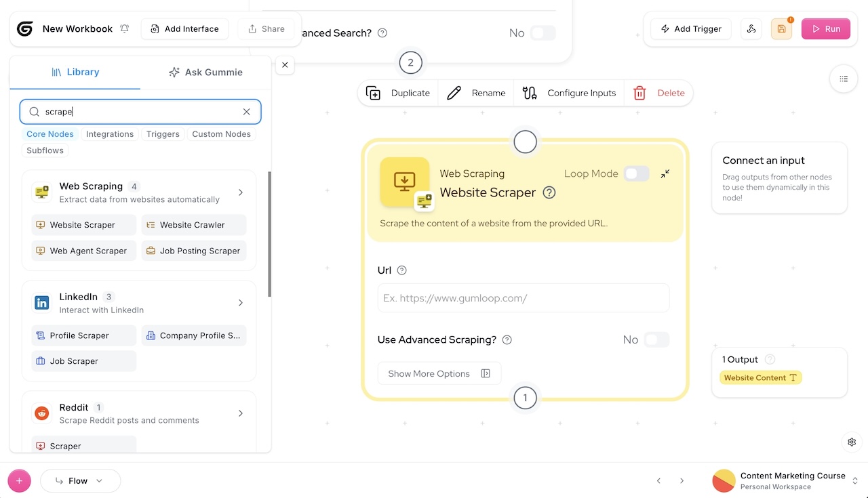The width and height of the screenshot is (868, 498).
Task: Select LinkedIn Job Scraper node
Action: pyautogui.click(x=84, y=361)
